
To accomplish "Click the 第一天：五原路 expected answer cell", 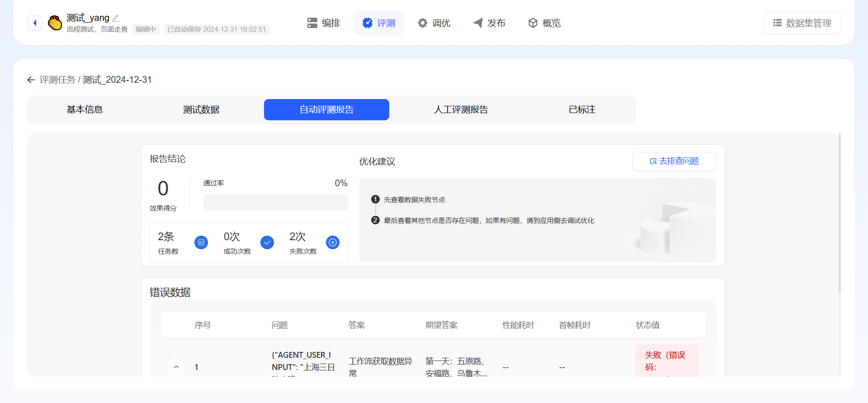I will pyautogui.click(x=457, y=367).
